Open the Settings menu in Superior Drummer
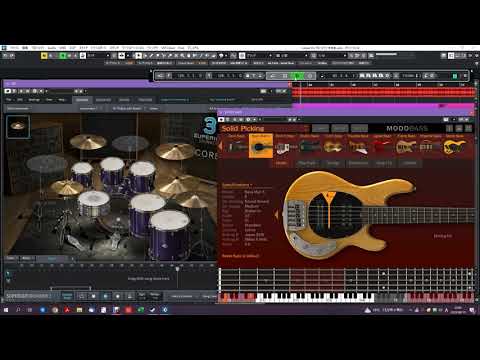 click(x=34, y=100)
